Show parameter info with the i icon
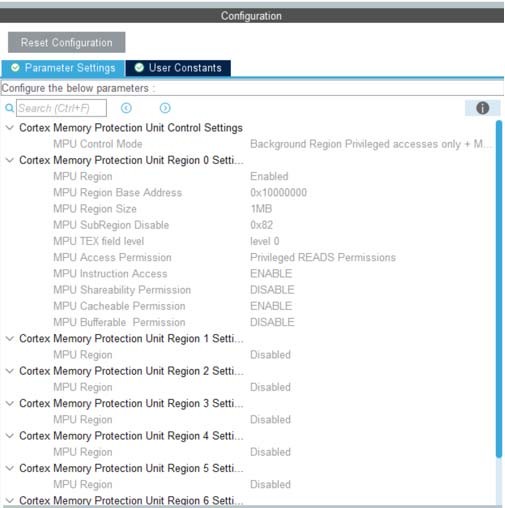 (482, 108)
